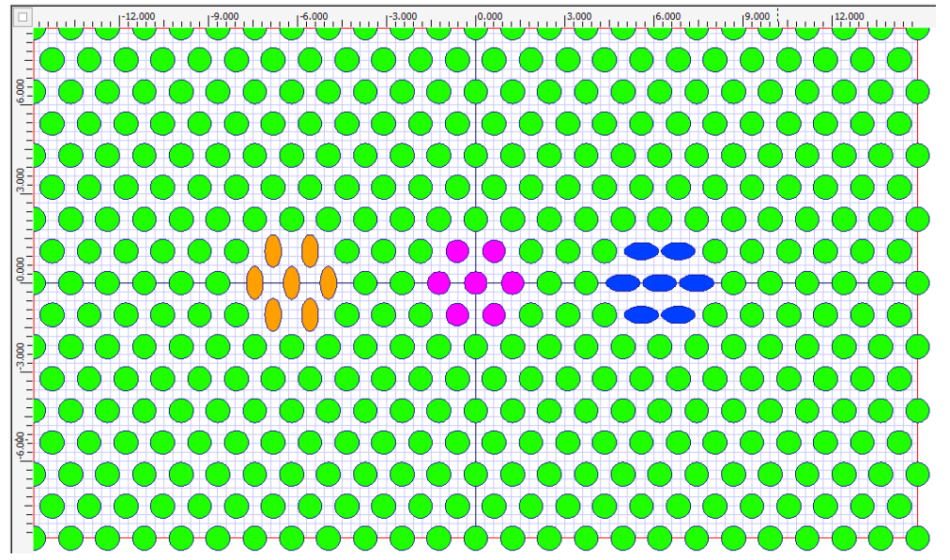Click the 0.000 mark on the vertical ruler
This screenshot has height=560, width=950.
(22, 270)
